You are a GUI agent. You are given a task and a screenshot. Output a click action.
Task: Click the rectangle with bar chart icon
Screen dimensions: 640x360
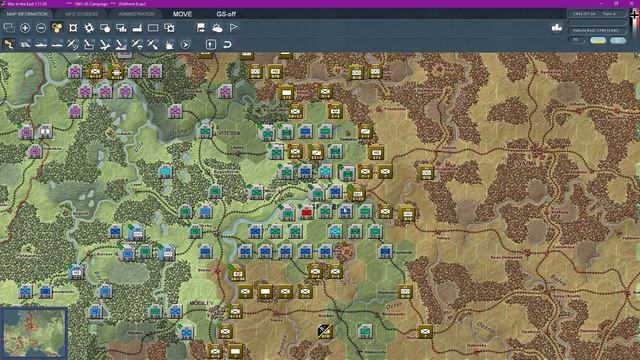(x=121, y=28)
